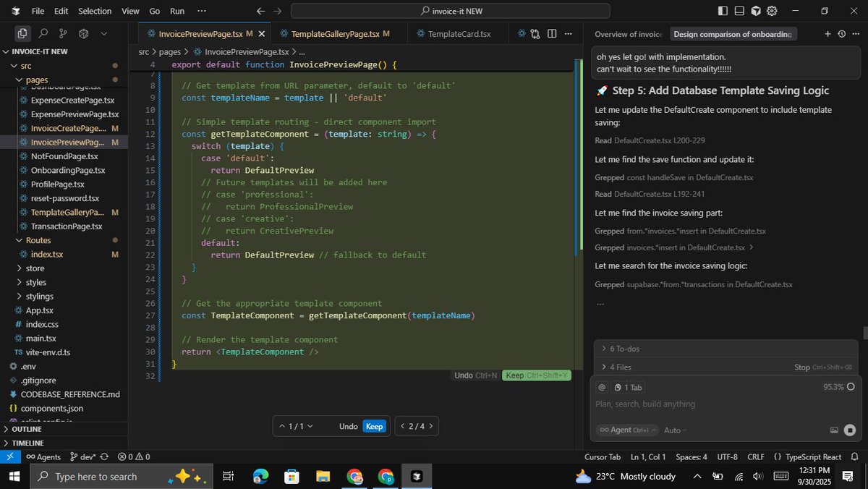
Task: Toggle the primary sidebar layout icon
Action: [x=723, y=11]
